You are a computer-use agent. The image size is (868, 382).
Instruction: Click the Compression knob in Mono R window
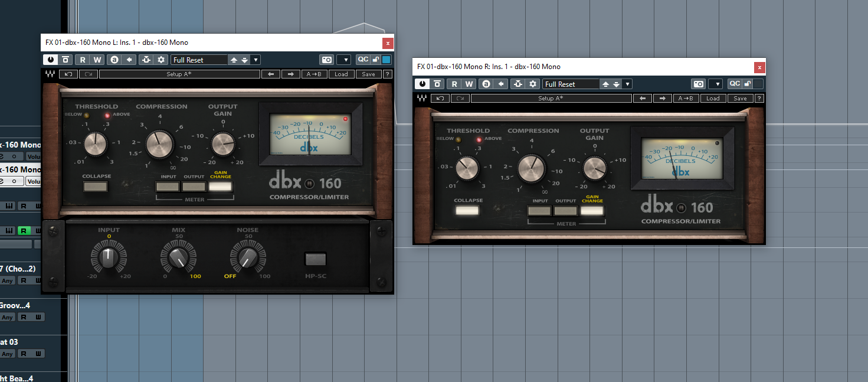click(532, 168)
